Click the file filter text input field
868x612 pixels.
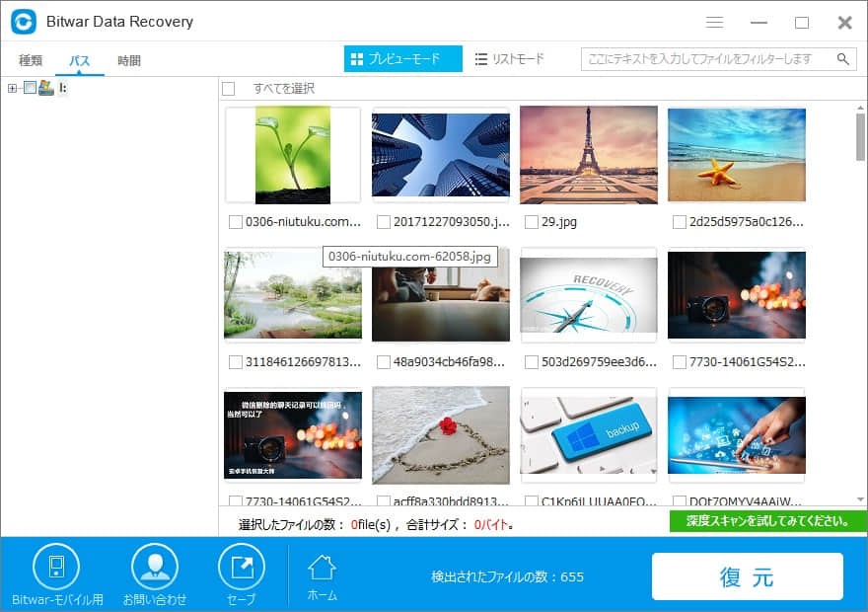pyautogui.click(x=705, y=59)
